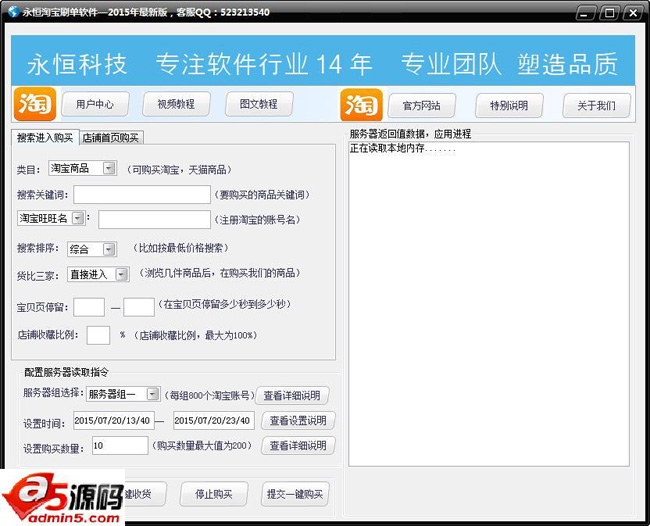Focus the 宝贝页停留 maximum seconds field

click(139, 307)
